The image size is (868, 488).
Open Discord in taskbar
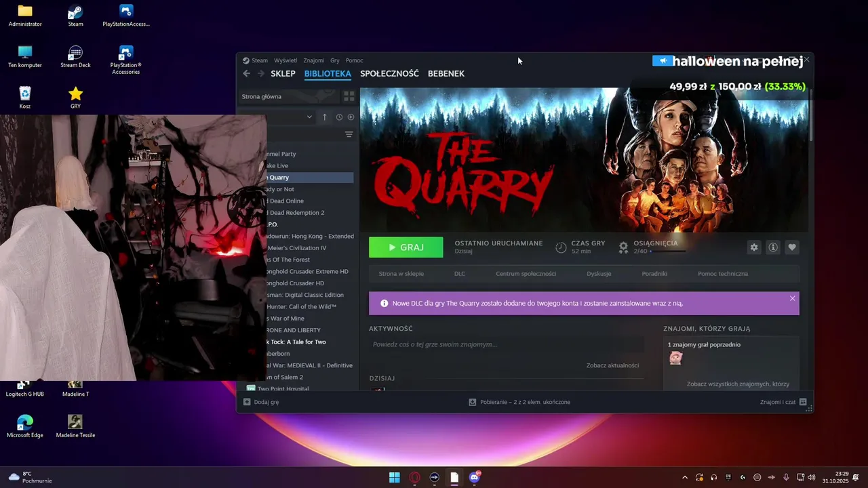click(474, 477)
